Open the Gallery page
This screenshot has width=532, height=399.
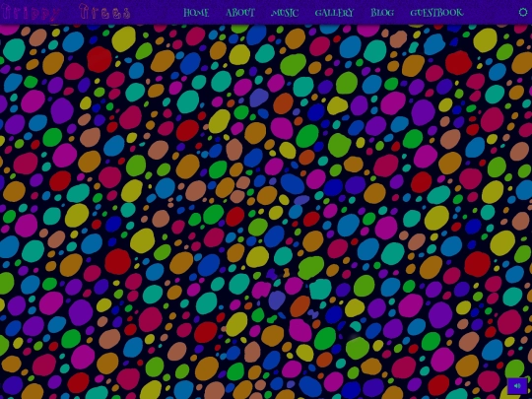pos(334,13)
